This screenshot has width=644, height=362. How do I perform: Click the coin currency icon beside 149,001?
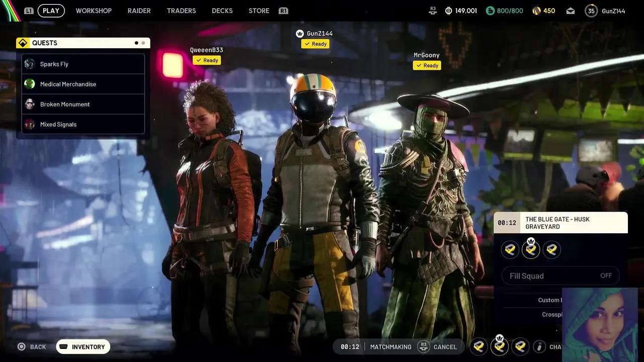tap(449, 11)
